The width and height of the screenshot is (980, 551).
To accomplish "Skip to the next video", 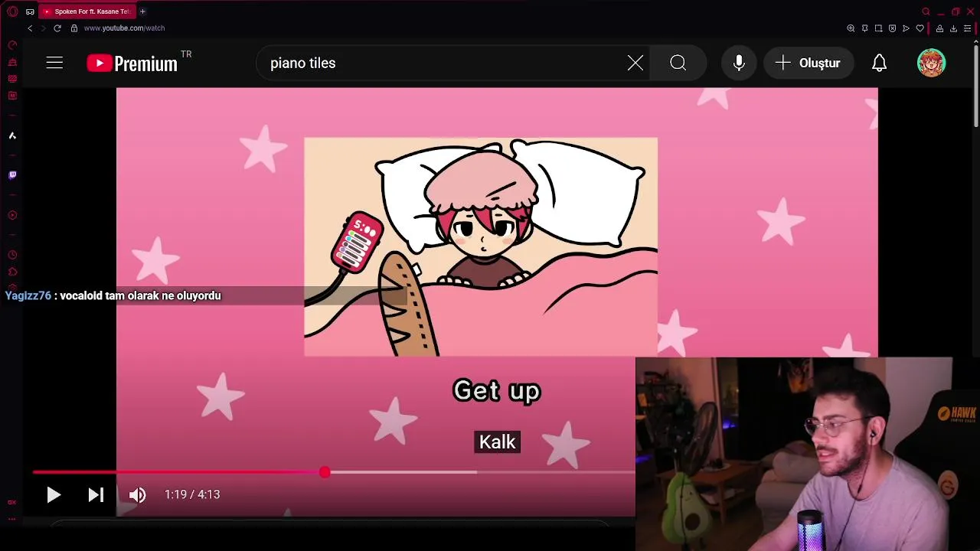I will pos(96,495).
